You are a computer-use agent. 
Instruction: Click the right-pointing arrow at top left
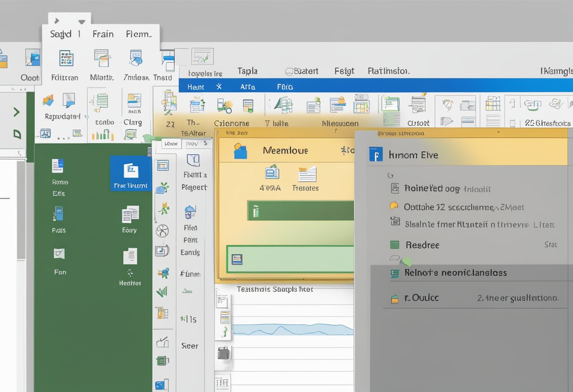57,21
